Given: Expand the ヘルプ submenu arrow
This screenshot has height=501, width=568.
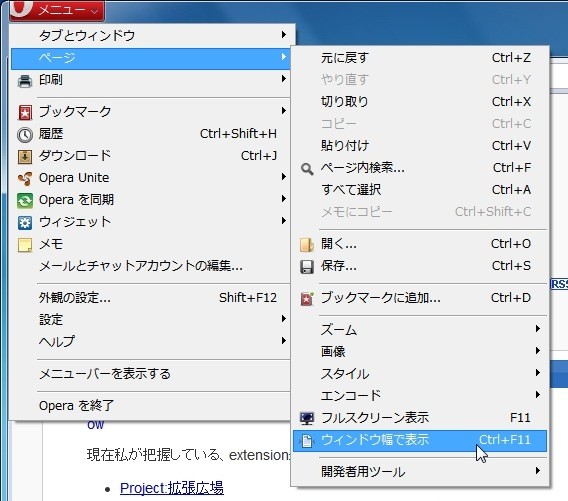Looking at the screenshot, I should [x=284, y=341].
